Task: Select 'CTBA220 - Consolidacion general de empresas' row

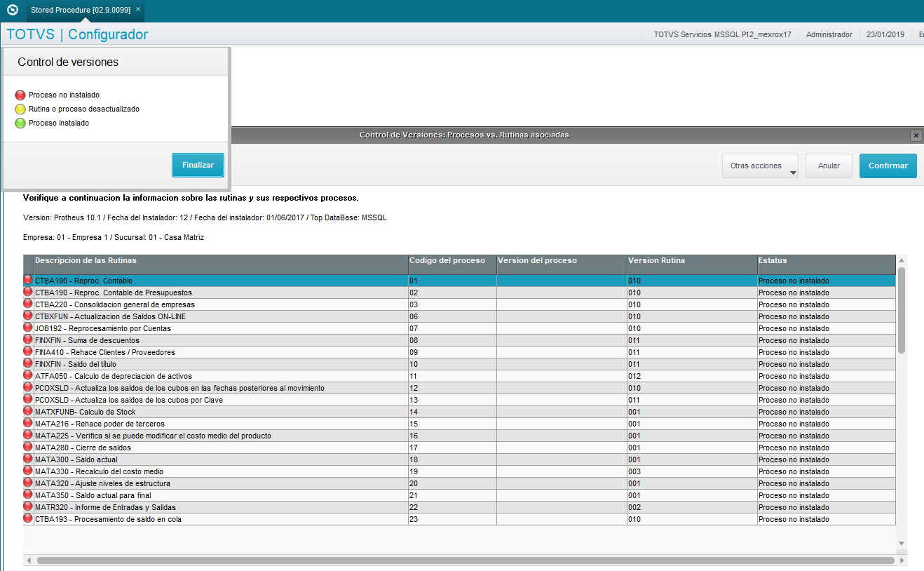Action: point(459,304)
